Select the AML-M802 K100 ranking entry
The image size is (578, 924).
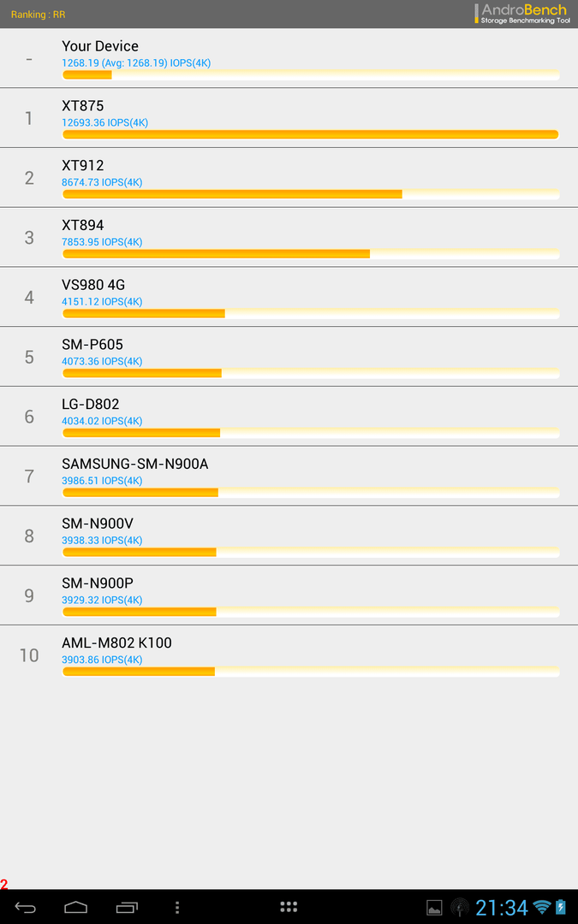click(x=289, y=654)
